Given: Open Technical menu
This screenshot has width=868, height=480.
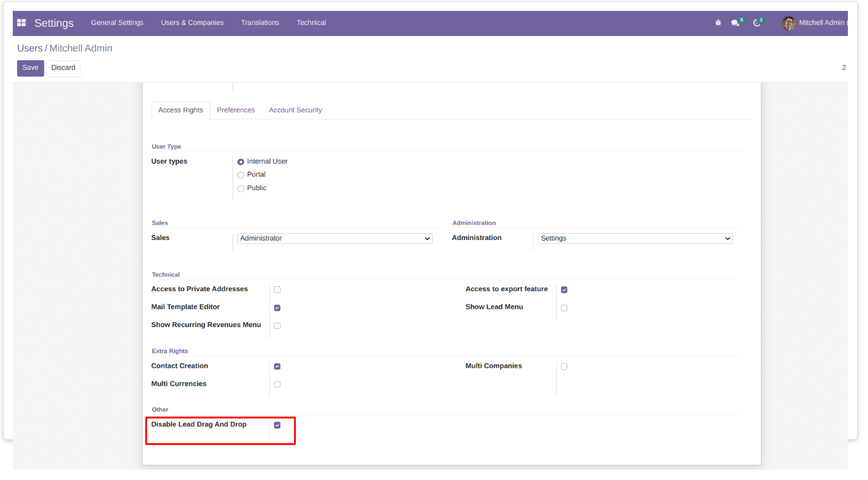Looking at the screenshot, I should tap(311, 23).
